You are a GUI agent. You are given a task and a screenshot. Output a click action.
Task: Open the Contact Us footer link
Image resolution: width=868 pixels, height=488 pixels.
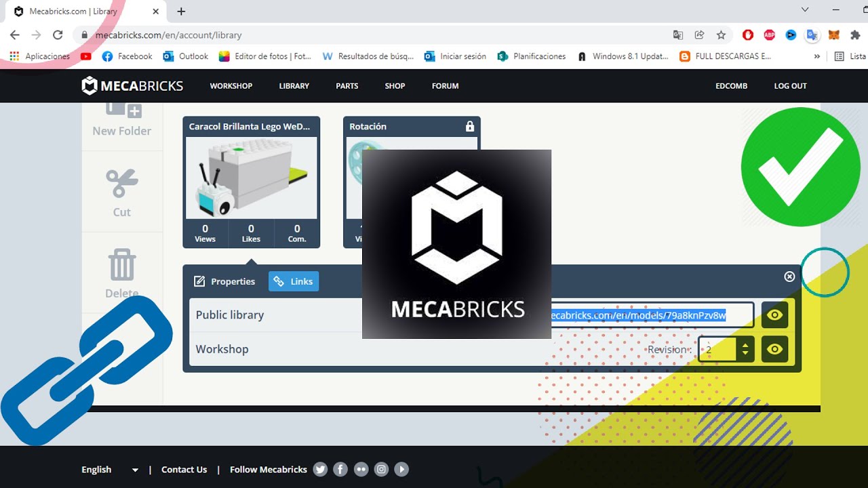pyautogui.click(x=184, y=469)
